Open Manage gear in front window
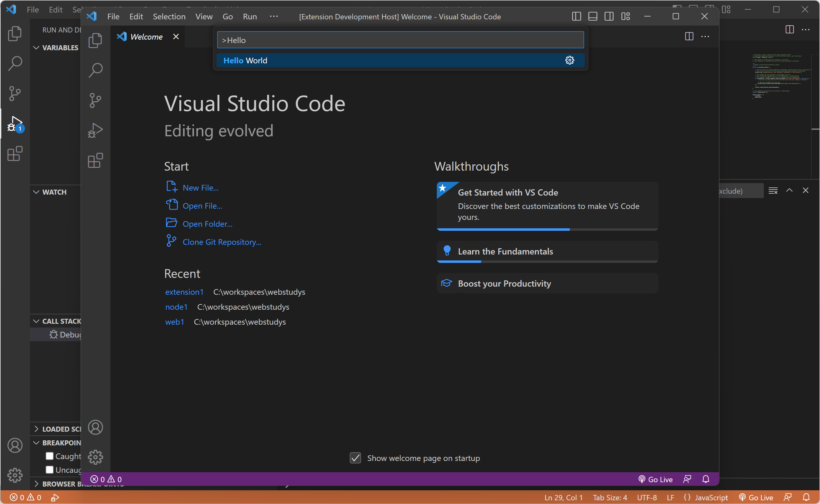Image resolution: width=820 pixels, height=504 pixels. tap(95, 457)
